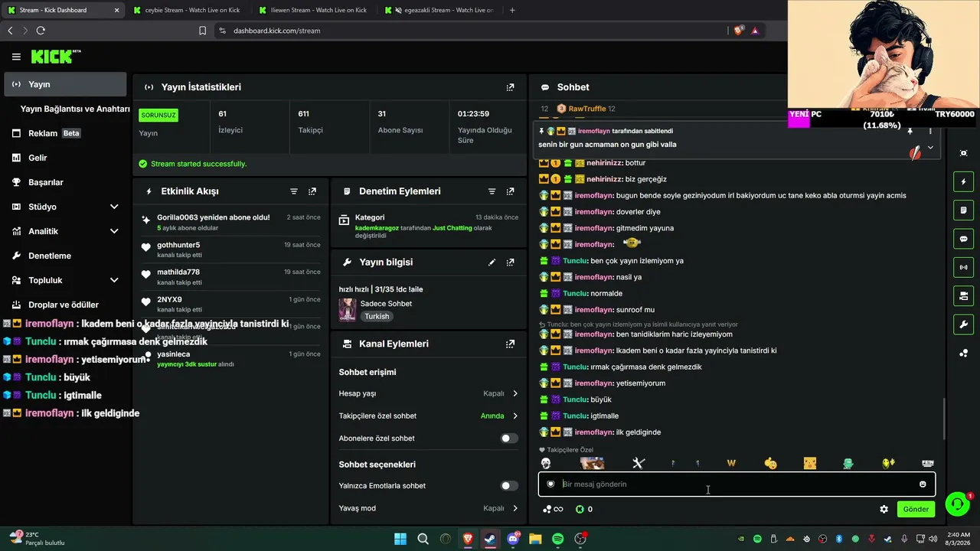
Task: Select the wrench-and-screwdriver emote
Action: tap(639, 463)
